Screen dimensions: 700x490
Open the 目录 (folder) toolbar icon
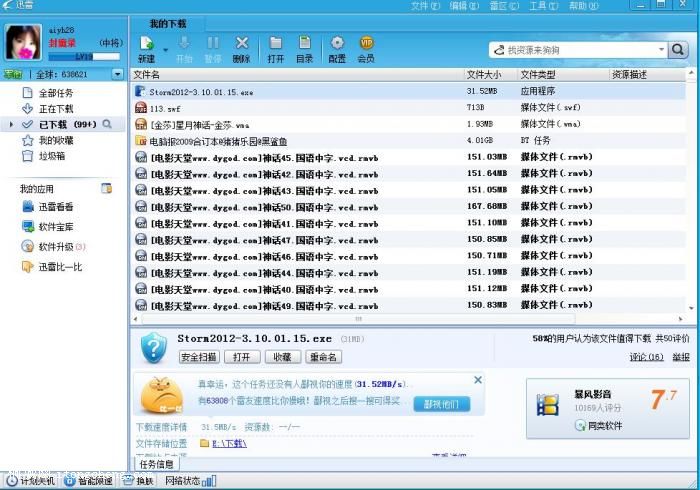tap(304, 44)
